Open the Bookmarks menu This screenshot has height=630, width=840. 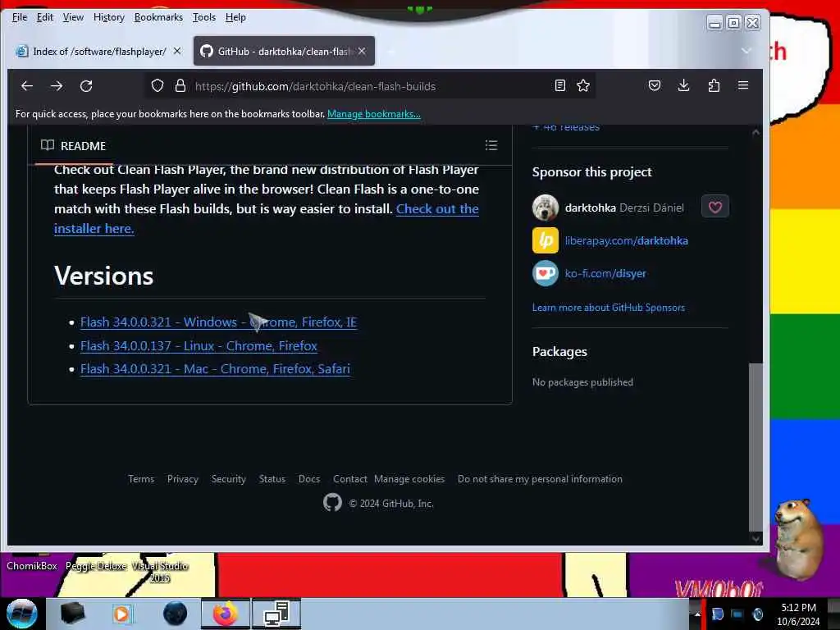point(158,17)
